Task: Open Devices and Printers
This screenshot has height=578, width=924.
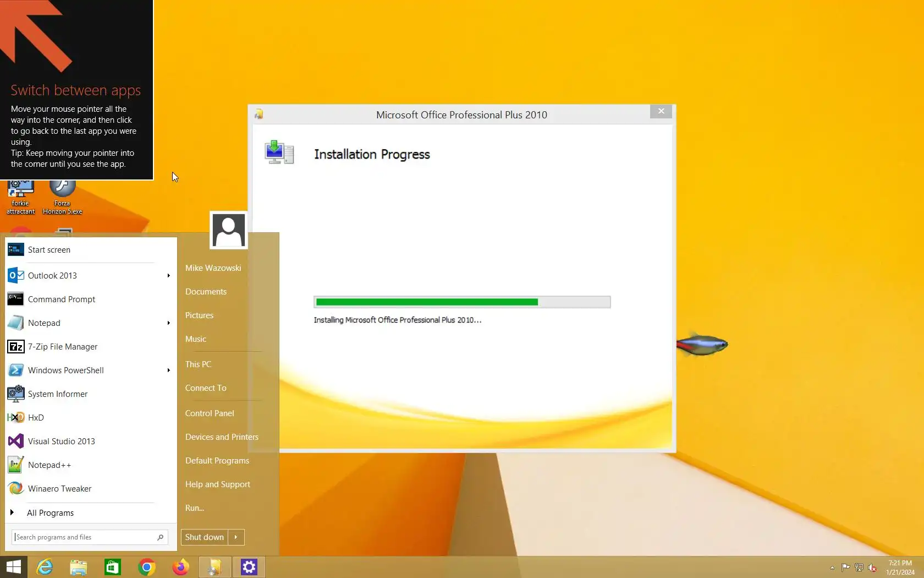Action: tap(222, 437)
